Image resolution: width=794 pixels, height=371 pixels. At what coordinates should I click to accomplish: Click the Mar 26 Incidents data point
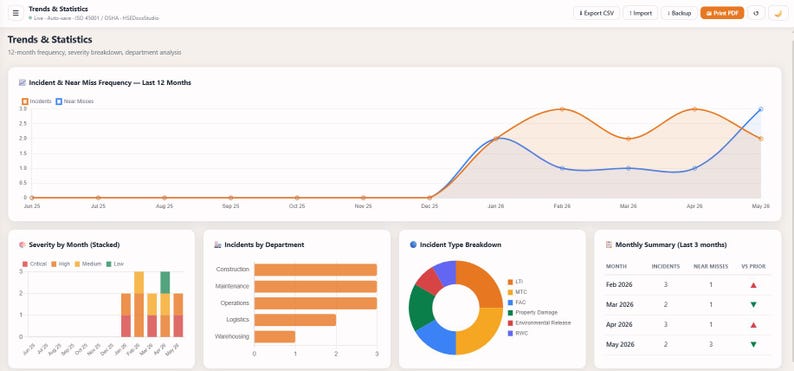coord(628,138)
